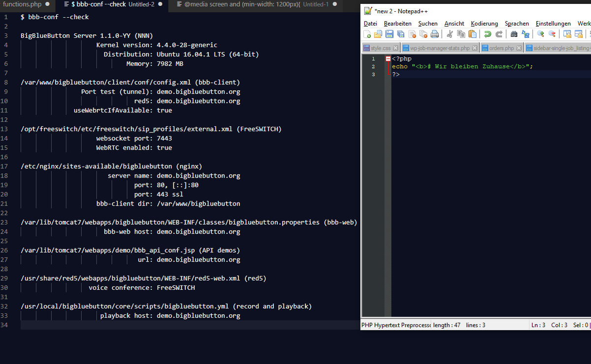
Task: Click green Undo arrow in Notepad++ toolbar
Action: coord(488,34)
